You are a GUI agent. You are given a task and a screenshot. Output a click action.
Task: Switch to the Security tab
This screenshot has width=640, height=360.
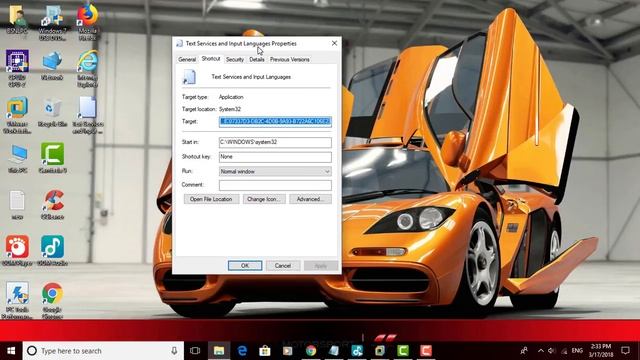pos(235,60)
